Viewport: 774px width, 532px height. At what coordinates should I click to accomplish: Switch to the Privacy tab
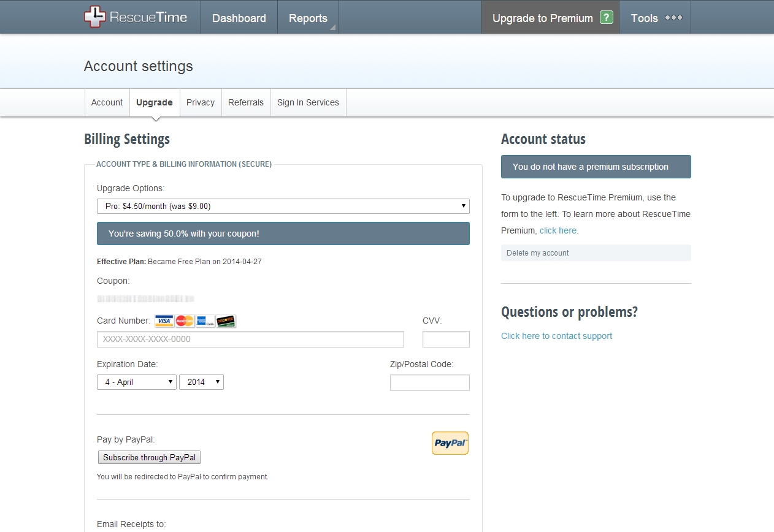(x=201, y=102)
